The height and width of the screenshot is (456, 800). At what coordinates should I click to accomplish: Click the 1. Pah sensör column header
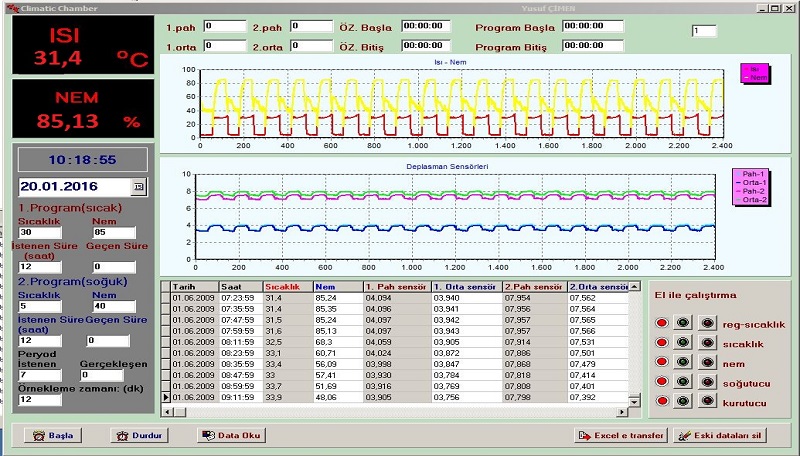(397, 287)
